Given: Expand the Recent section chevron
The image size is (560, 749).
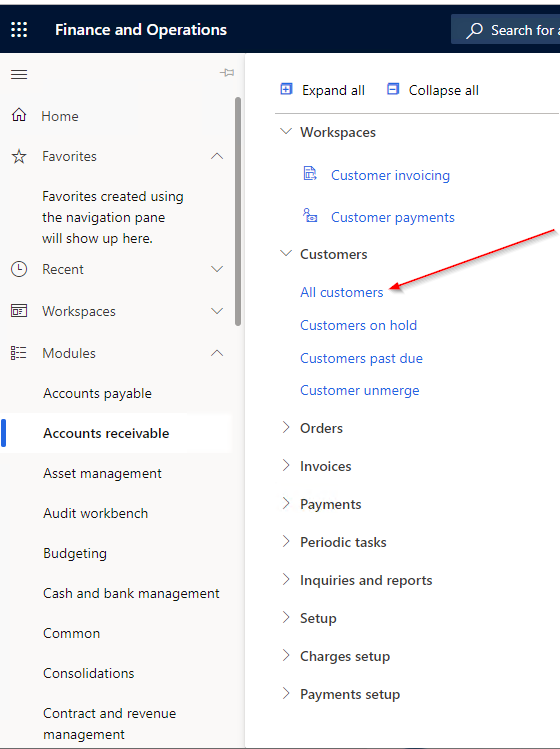Looking at the screenshot, I should pos(217,269).
